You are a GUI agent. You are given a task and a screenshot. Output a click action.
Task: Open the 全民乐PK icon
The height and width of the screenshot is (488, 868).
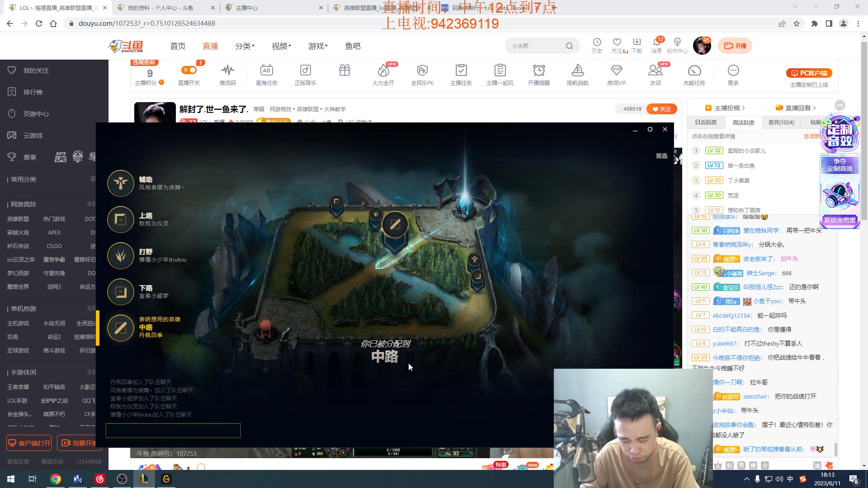click(422, 71)
